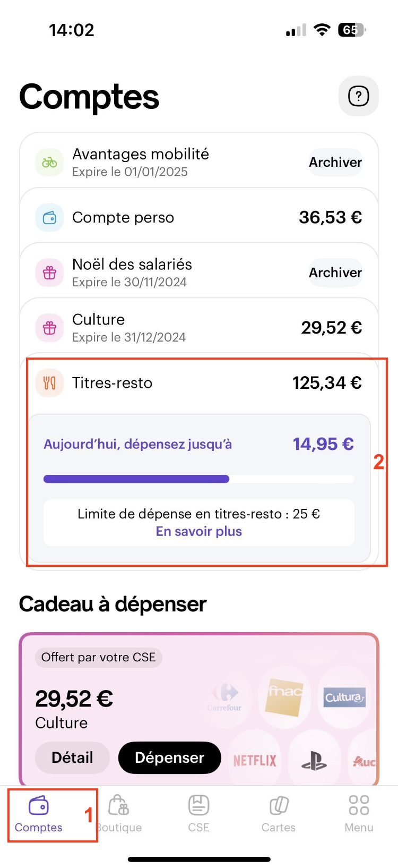Tap the bicycle Avantages mobilité icon

click(49, 163)
